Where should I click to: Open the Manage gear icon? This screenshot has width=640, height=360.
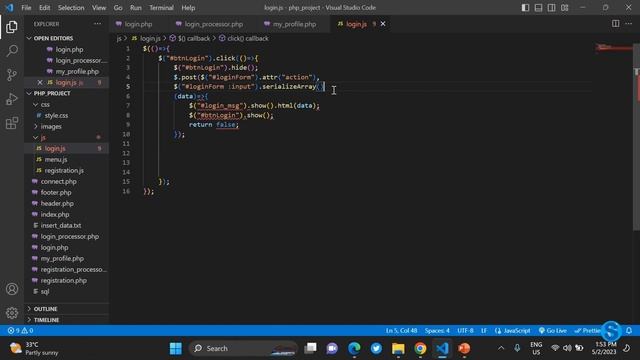(12, 313)
